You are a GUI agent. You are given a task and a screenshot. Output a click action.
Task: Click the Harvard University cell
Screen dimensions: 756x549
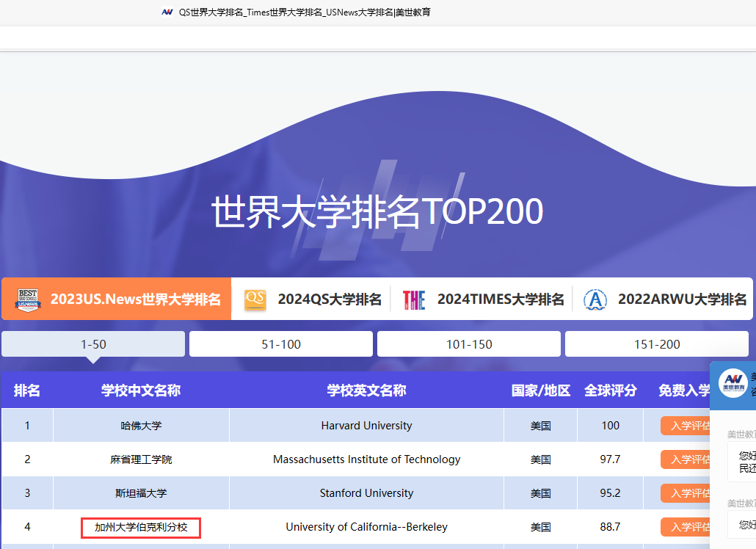366,426
